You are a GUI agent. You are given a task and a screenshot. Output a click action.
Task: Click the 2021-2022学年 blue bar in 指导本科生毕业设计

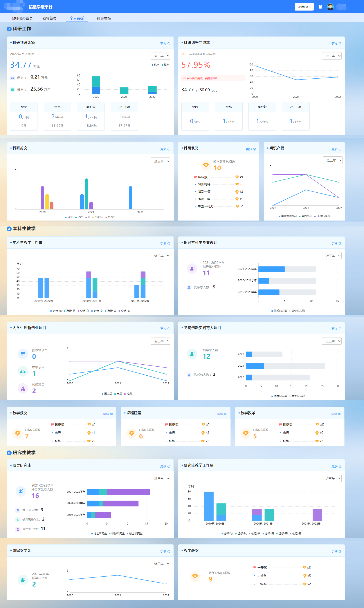[x=271, y=269]
